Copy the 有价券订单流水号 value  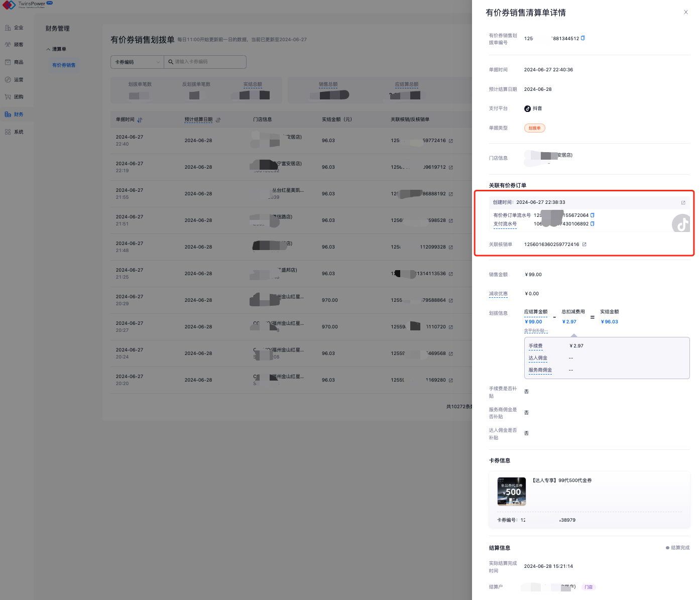click(593, 215)
